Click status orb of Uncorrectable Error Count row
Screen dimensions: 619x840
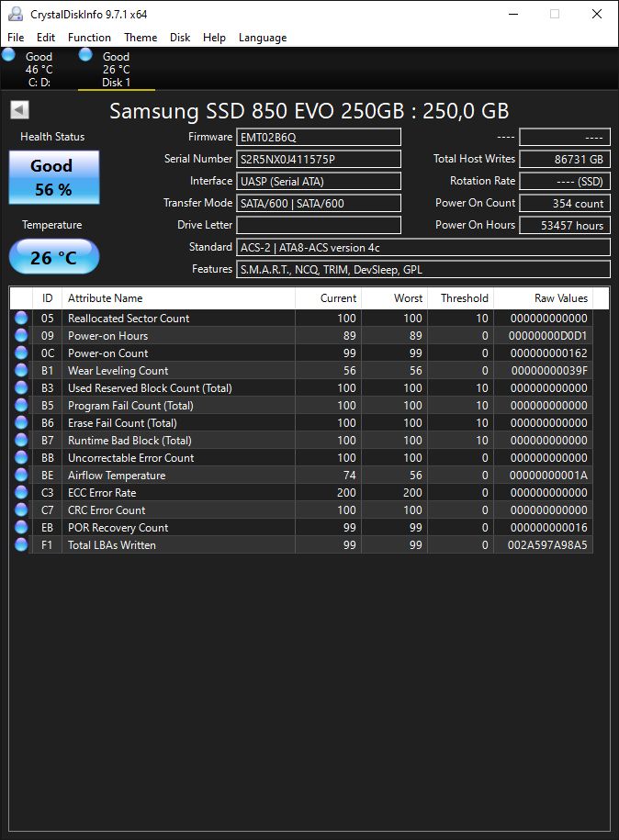(21, 457)
